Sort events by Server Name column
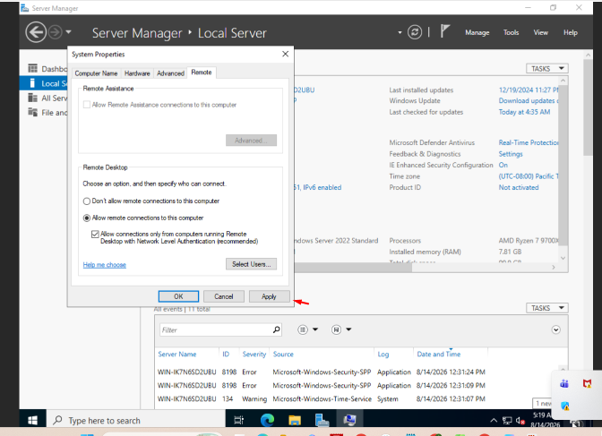 [177, 354]
